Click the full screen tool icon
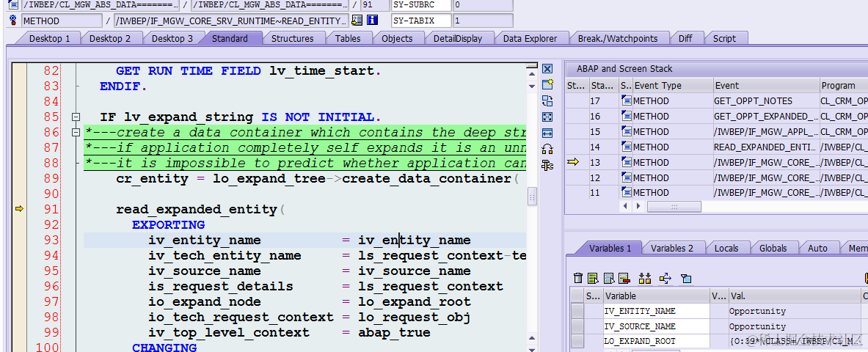The image size is (868, 352). pos(547,117)
